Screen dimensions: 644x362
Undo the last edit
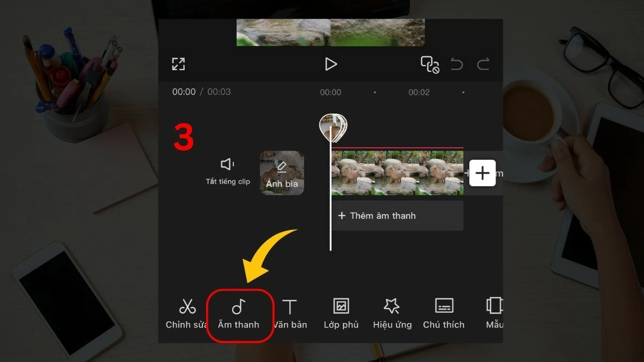point(457,65)
